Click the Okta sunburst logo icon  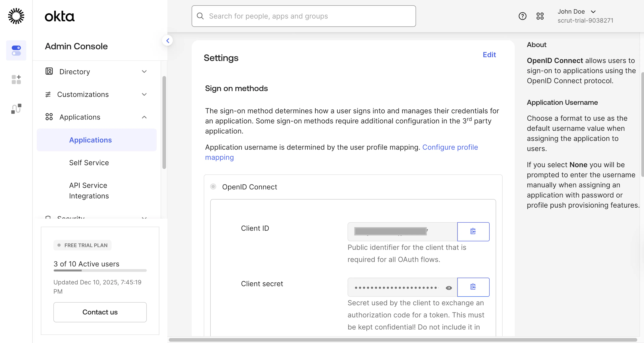pos(16,16)
